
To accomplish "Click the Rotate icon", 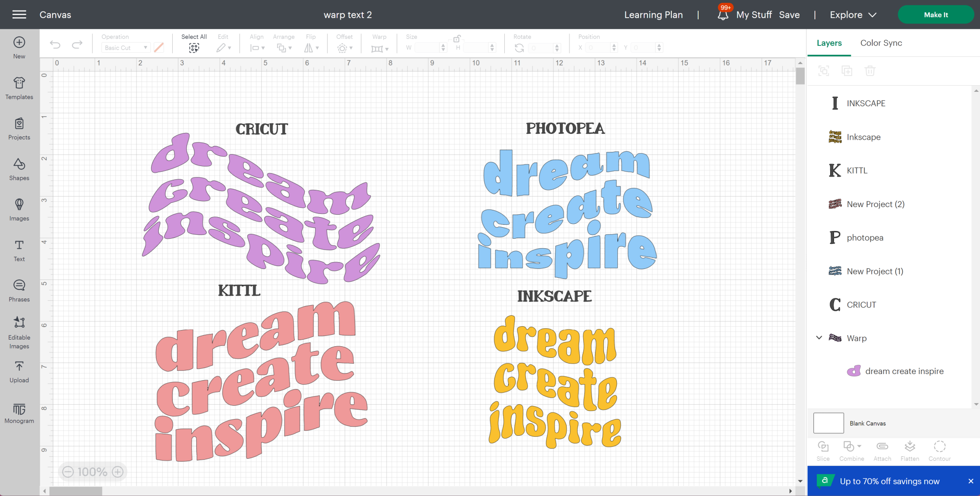I will point(519,48).
